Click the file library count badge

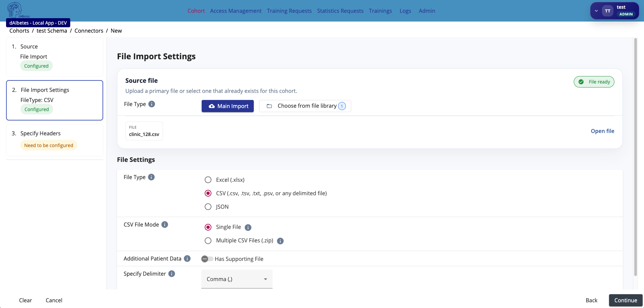coord(342,106)
